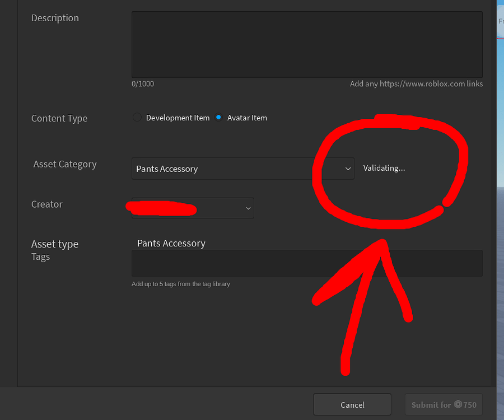Click the Content Type label

click(59, 118)
